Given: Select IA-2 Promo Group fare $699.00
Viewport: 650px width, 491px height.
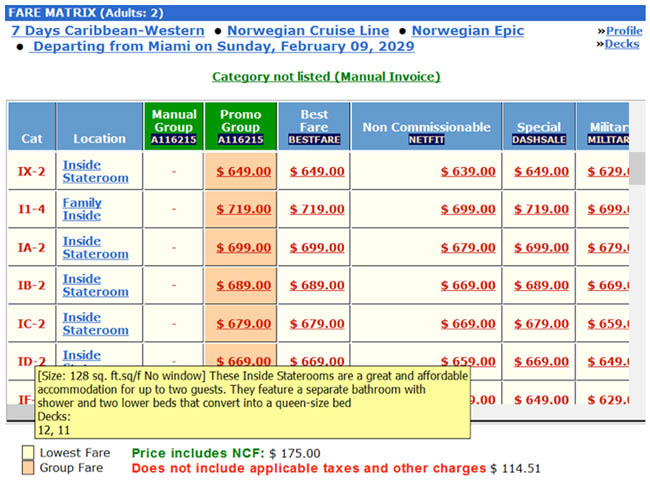Looking at the screenshot, I should pyautogui.click(x=243, y=248).
